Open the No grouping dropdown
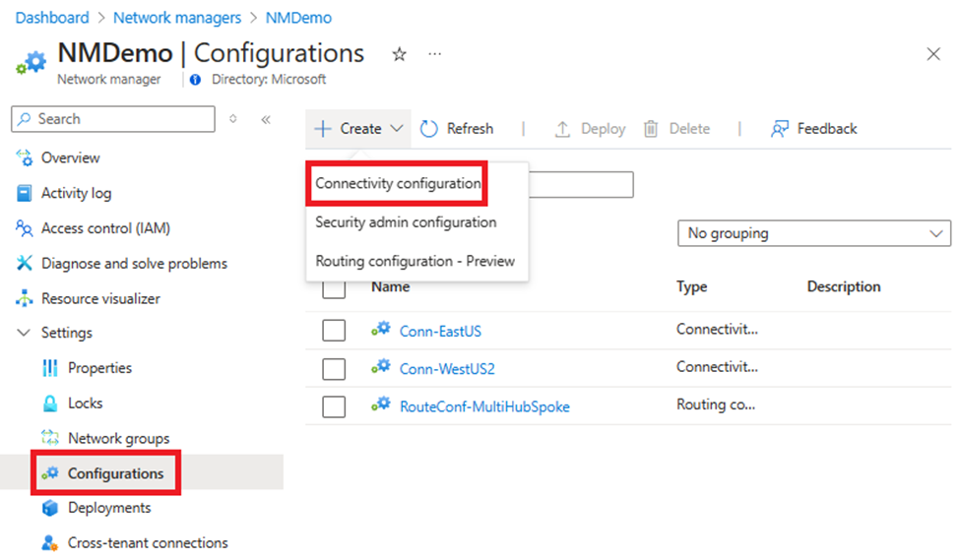The height and width of the screenshot is (560, 960). (x=813, y=233)
